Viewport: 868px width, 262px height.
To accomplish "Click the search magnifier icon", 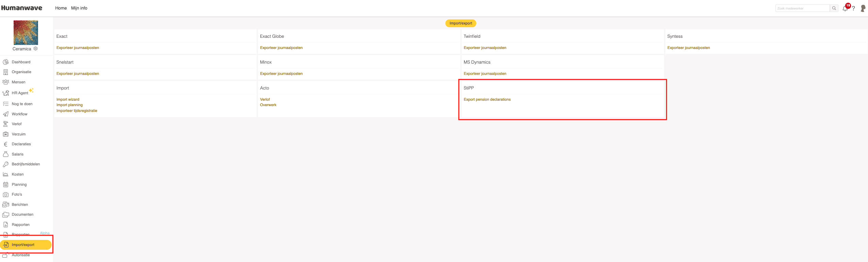I will [x=834, y=8].
